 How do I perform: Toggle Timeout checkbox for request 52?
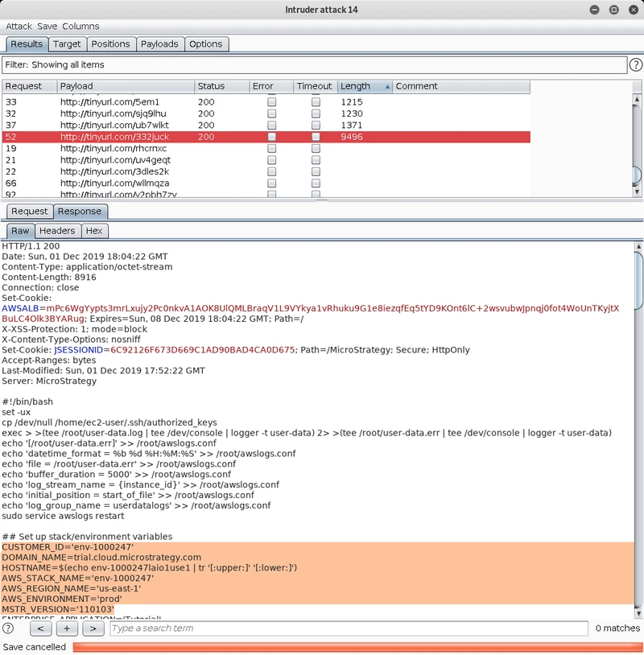316,137
